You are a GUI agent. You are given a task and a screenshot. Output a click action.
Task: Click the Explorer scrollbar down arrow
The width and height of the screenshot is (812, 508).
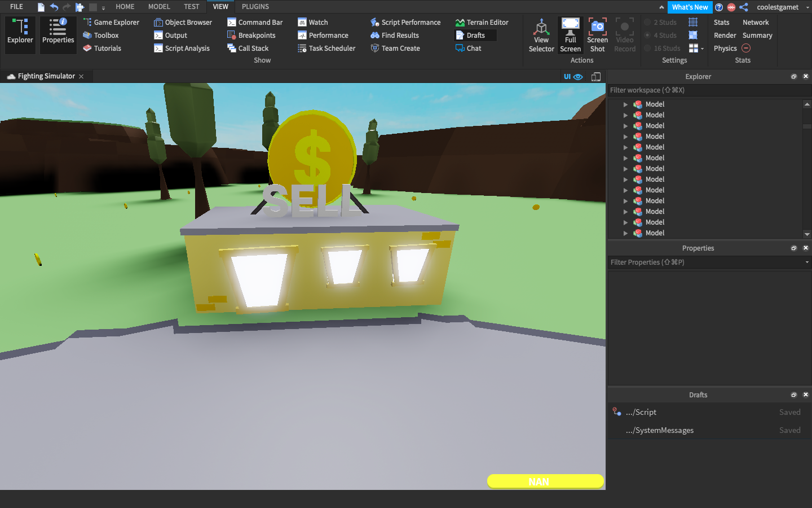click(x=807, y=234)
